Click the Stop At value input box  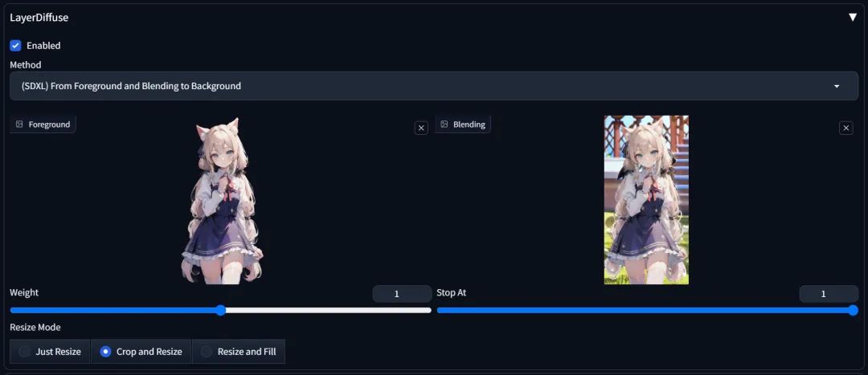[829, 294]
